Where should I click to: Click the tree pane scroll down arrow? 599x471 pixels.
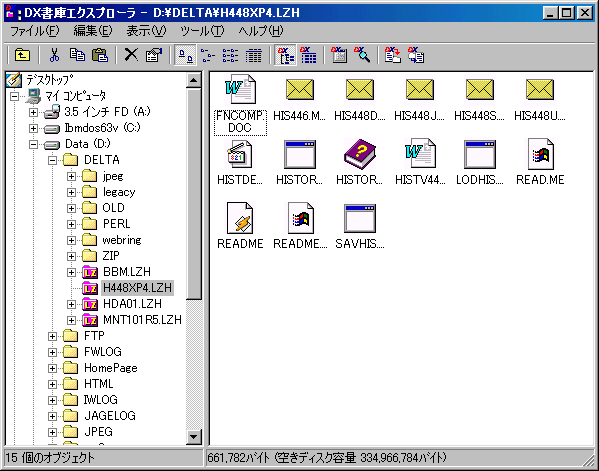coord(194,436)
